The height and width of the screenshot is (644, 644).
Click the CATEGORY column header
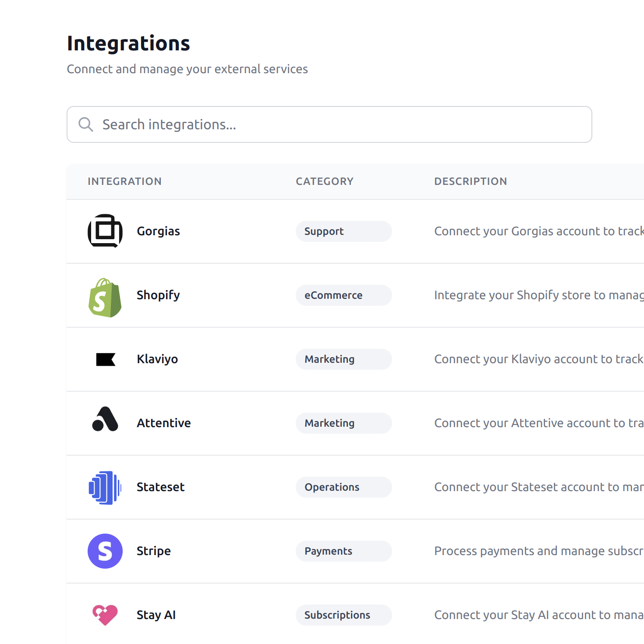pyautogui.click(x=325, y=181)
